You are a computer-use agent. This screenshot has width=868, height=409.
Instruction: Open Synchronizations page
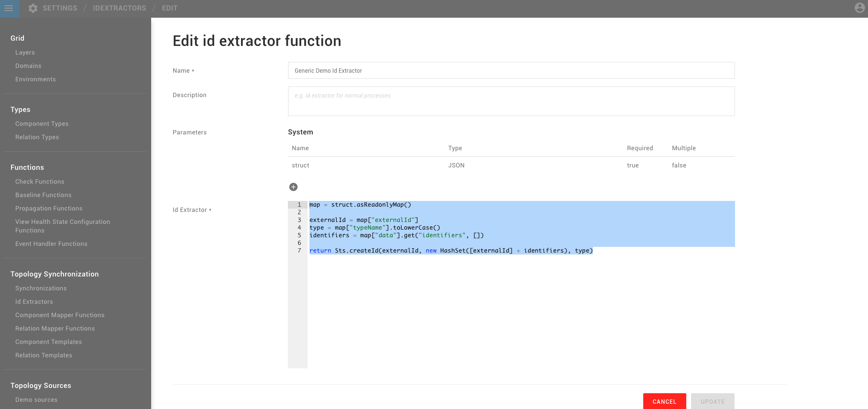click(41, 288)
